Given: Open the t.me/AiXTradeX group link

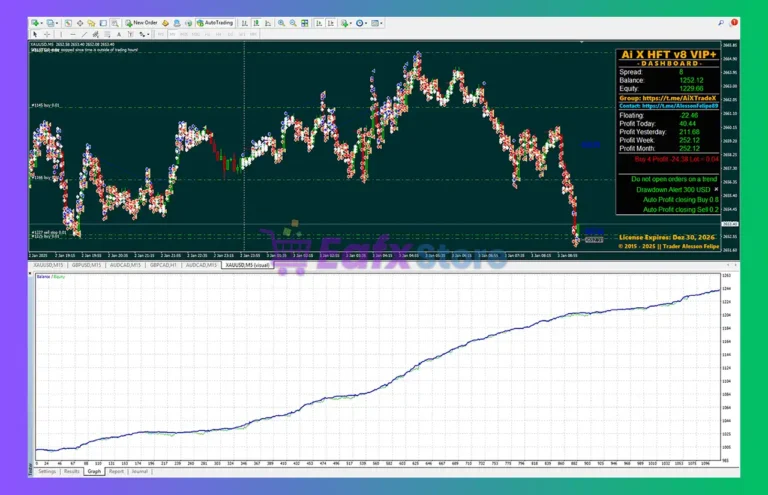Looking at the screenshot, I should tap(668, 98).
